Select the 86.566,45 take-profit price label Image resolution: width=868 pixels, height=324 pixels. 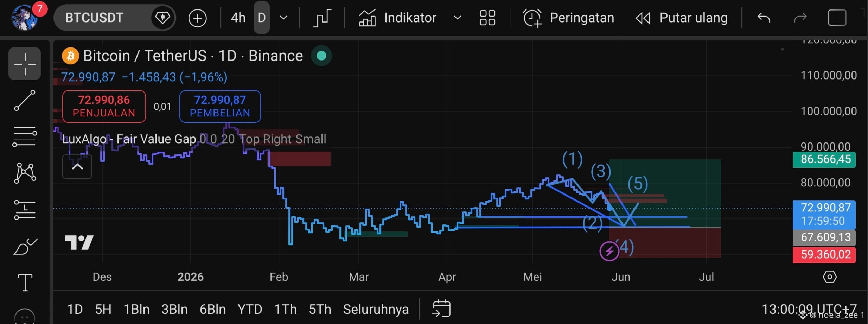tap(824, 160)
